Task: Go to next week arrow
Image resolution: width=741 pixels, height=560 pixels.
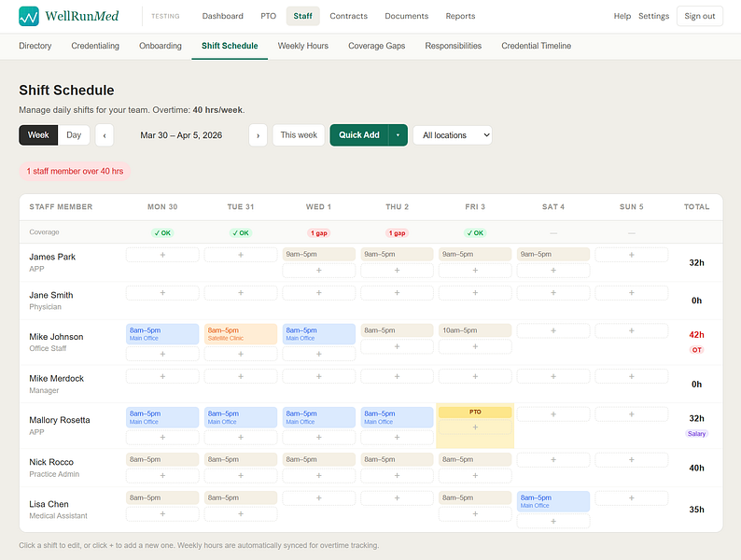Action: pos(258,135)
